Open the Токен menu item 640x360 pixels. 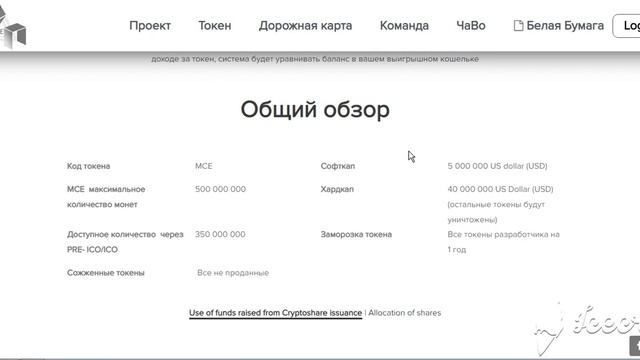point(215,26)
